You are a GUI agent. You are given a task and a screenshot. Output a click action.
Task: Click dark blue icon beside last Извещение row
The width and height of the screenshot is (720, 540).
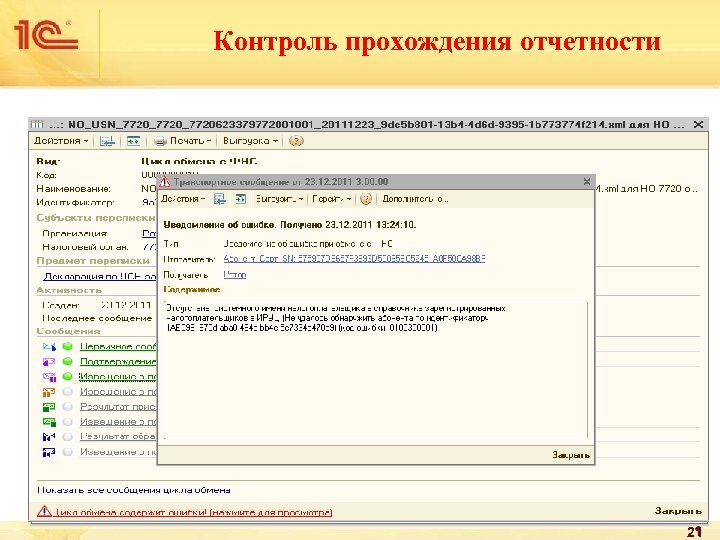point(49,452)
